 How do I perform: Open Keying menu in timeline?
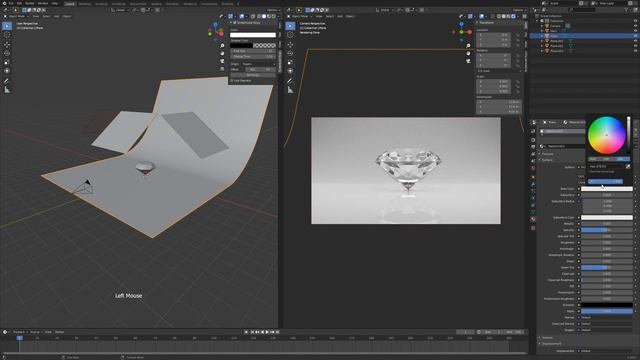click(35, 332)
